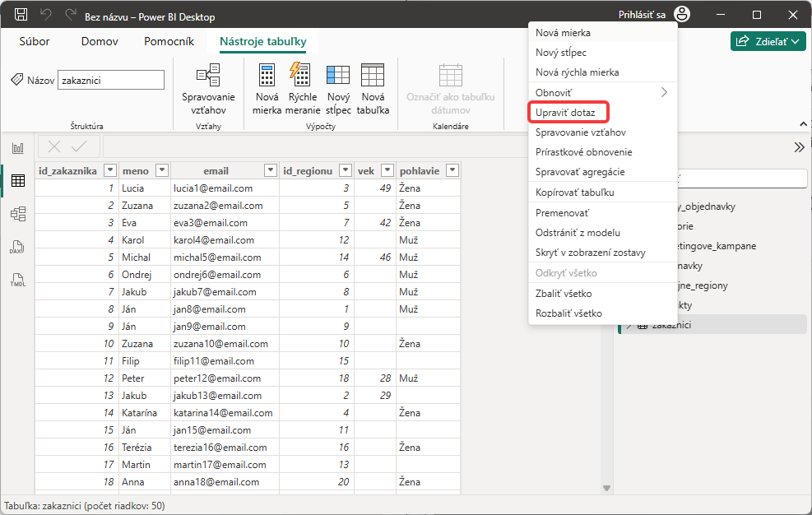Image resolution: width=812 pixels, height=515 pixels.
Task: Choose Nový stĺpec in context menu
Action: click(x=603, y=53)
